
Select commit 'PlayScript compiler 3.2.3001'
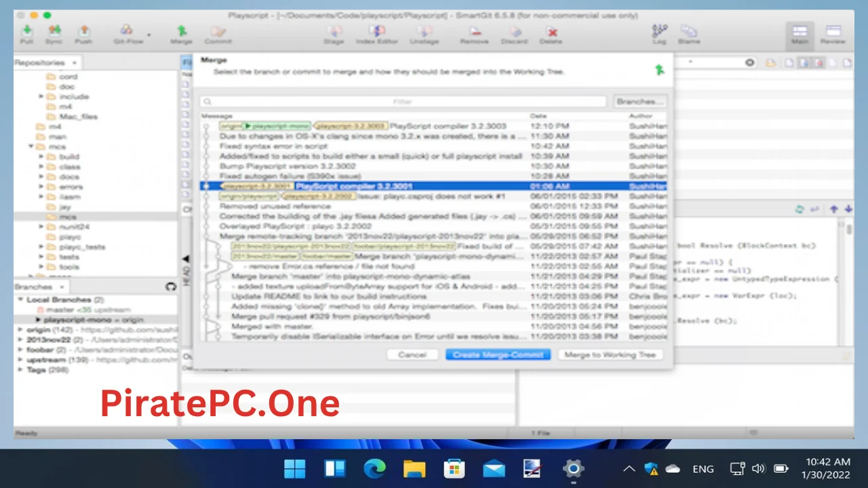433,186
